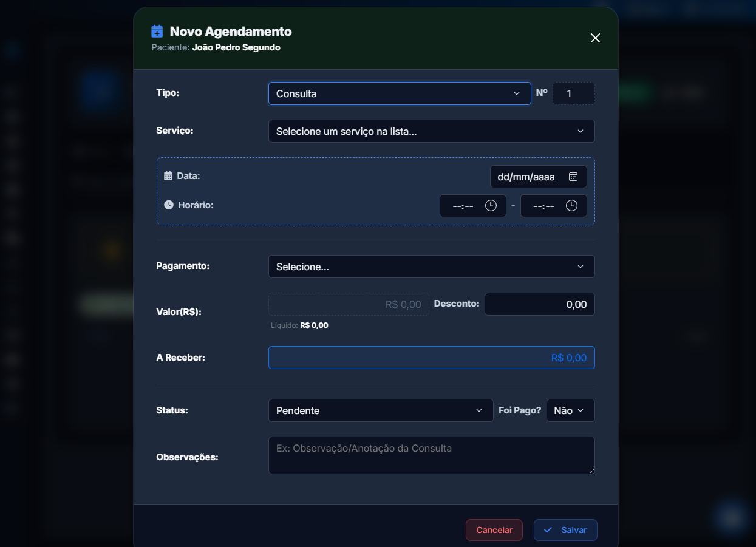Screen dimensions: 756x547
Task: Click the calendar icon beside the Data label
Action: click(168, 176)
